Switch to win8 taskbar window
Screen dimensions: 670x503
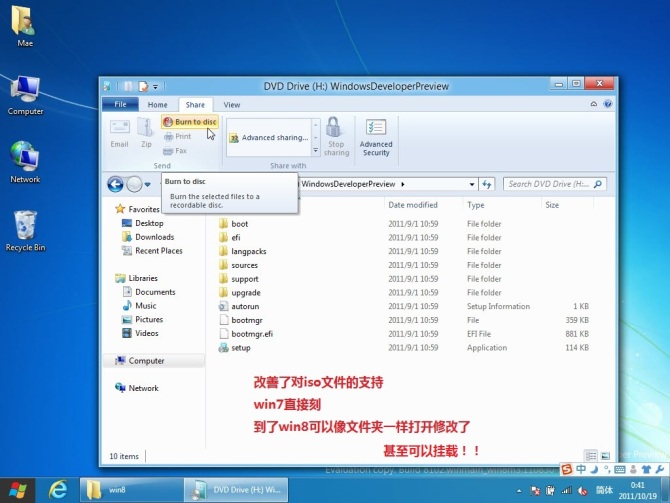tap(132, 490)
